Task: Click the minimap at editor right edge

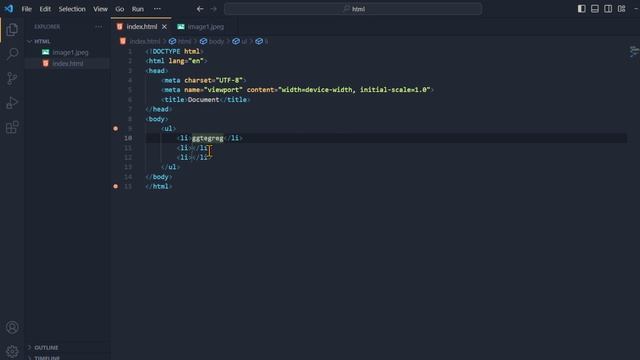Action: [633, 52]
